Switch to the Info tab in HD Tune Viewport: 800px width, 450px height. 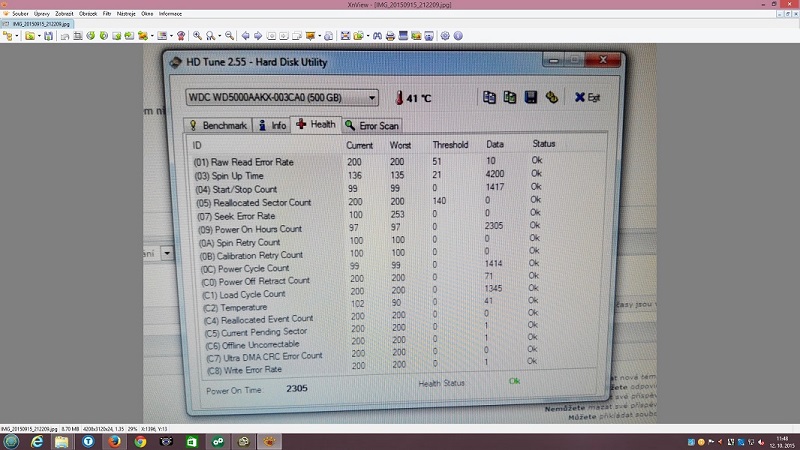[272, 126]
